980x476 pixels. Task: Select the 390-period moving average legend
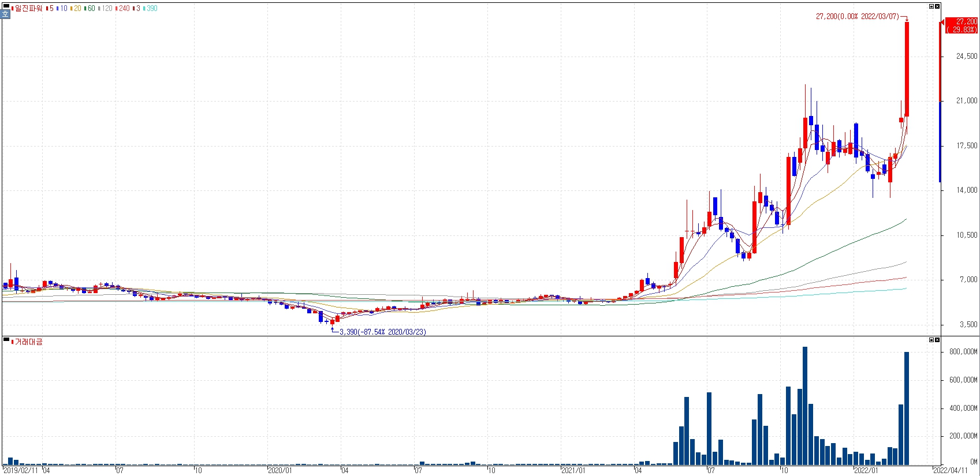150,9
